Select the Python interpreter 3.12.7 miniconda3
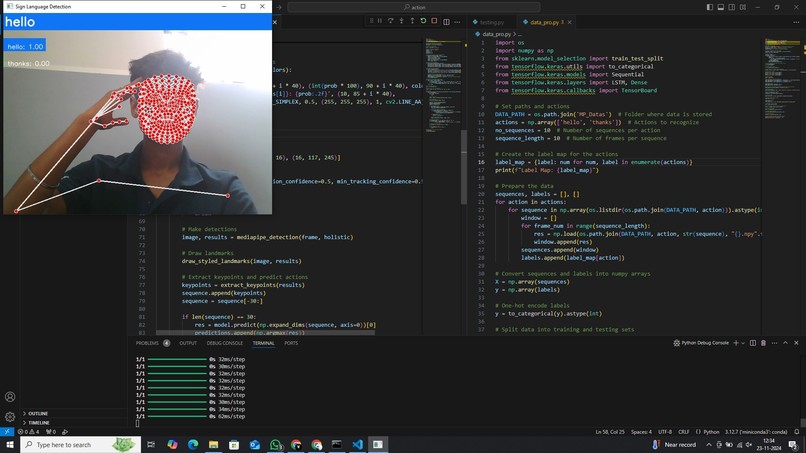 click(x=756, y=432)
